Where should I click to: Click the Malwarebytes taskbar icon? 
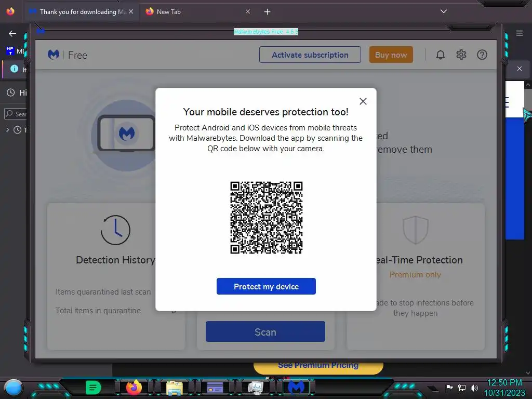click(296, 388)
